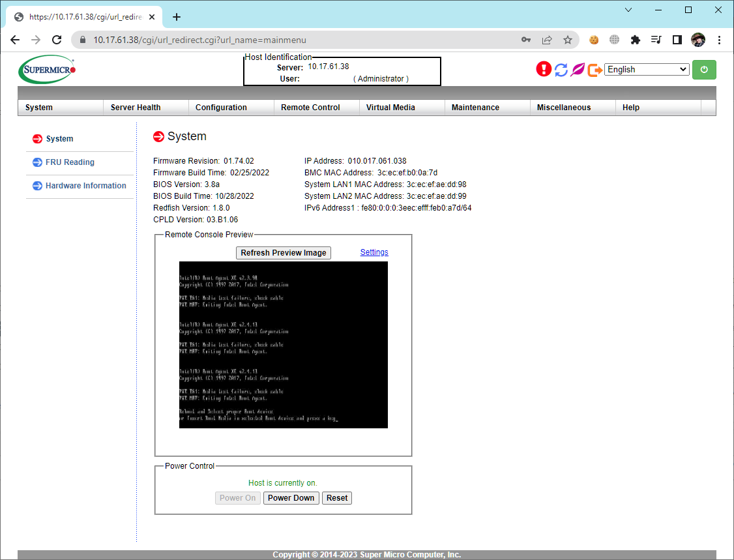Click the ( Administrator ) user text
Screen dimensions: 734x560
pyautogui.click(x=381, y=79)
